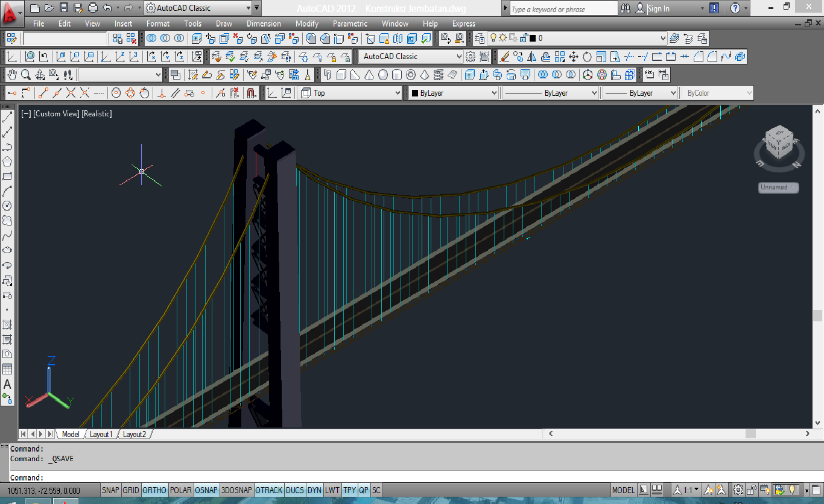Viewport: 824px width, 504px height.
Task: Click the [Realistic] visual style label
Action: pyautogui.click(x=97, y=113)
